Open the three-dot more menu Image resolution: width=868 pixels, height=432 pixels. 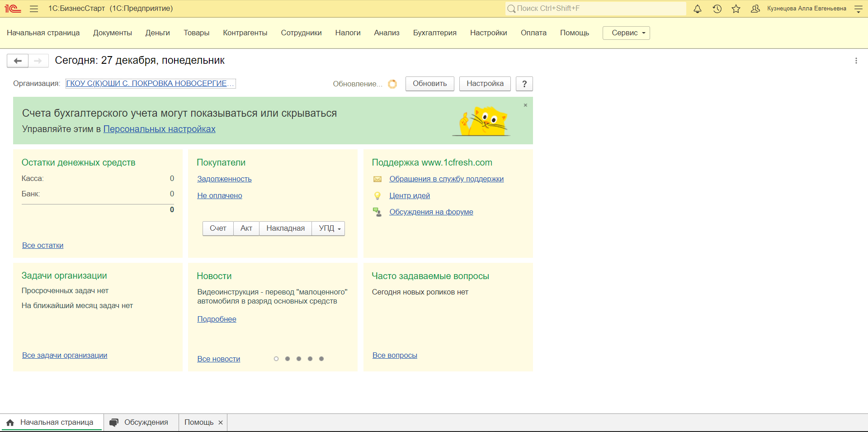pos(856,61)
